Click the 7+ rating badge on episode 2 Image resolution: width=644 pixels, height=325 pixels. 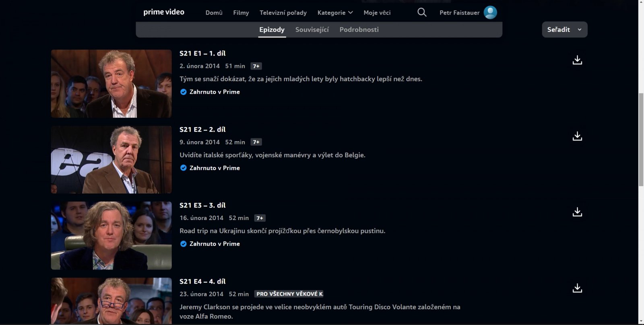pyautogui.click(x=256, y=142)
